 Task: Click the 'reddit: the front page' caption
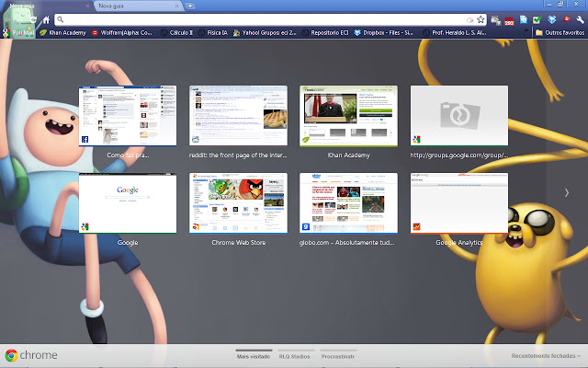238,155
